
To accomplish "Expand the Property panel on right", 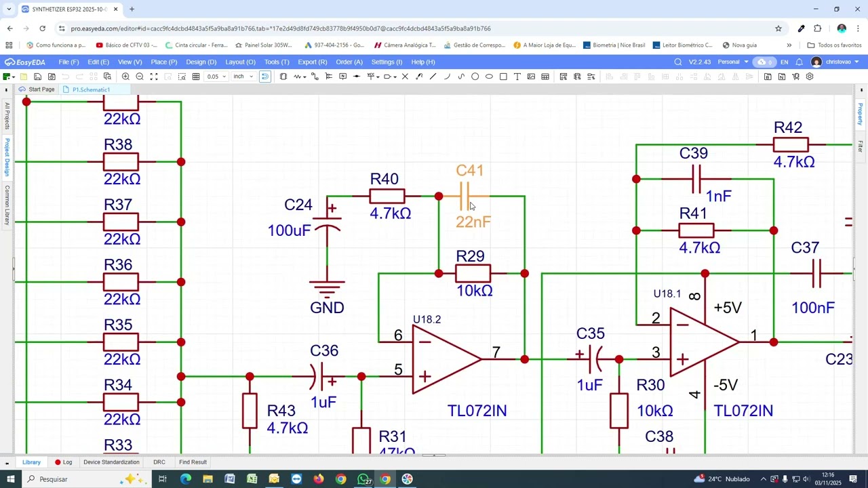I will click(x=860, y=114).
